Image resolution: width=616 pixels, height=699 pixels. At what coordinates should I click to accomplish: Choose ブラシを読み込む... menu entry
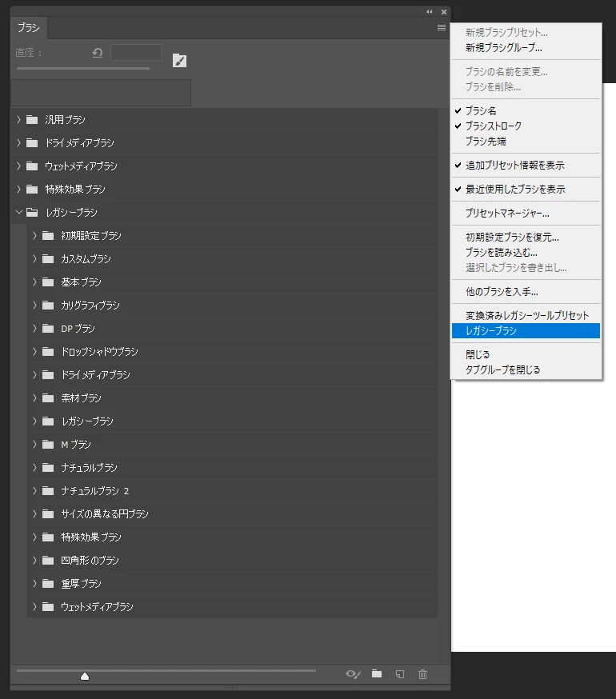tap(526, 252)
